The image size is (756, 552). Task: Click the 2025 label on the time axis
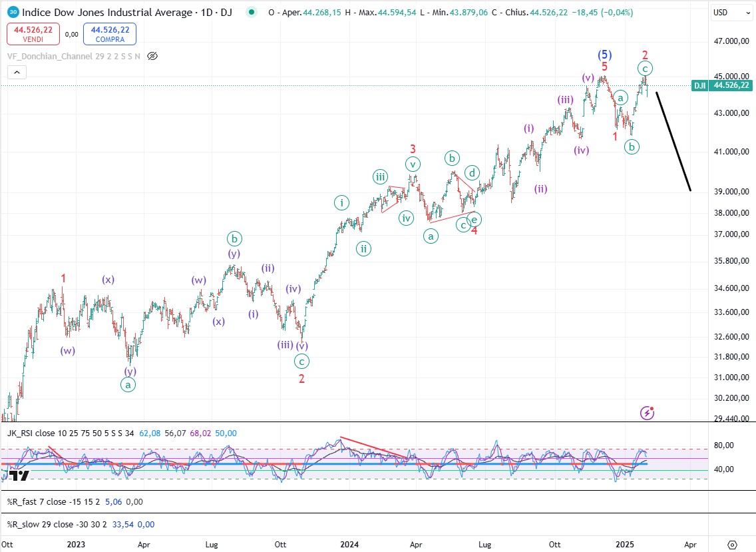[625, 545]
